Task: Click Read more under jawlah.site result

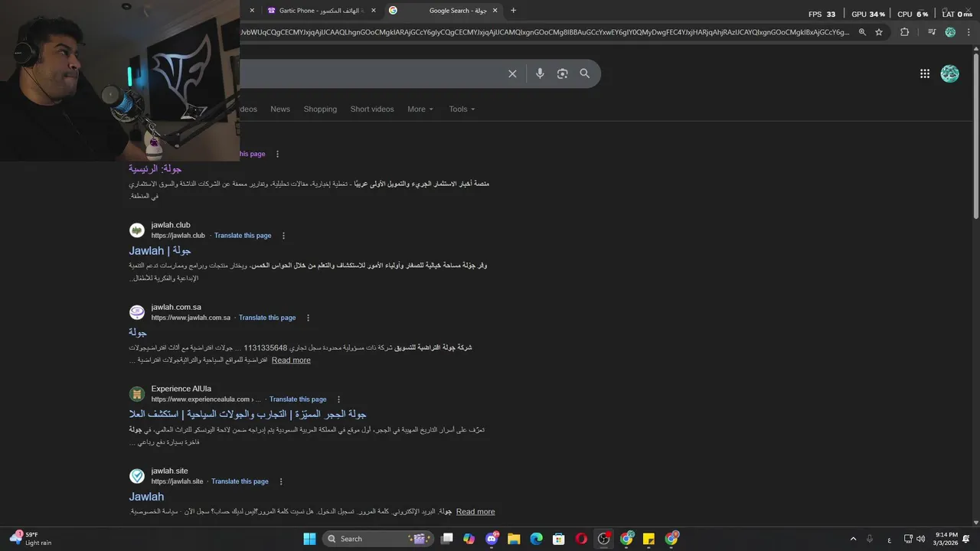Action: pos(475,512)
